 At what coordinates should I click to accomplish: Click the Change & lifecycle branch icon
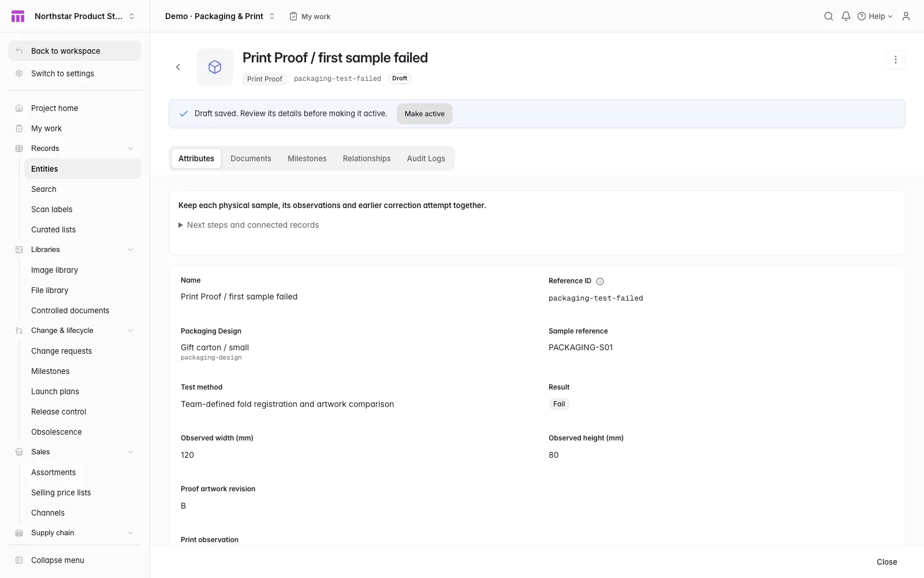[x=19, y=331]
